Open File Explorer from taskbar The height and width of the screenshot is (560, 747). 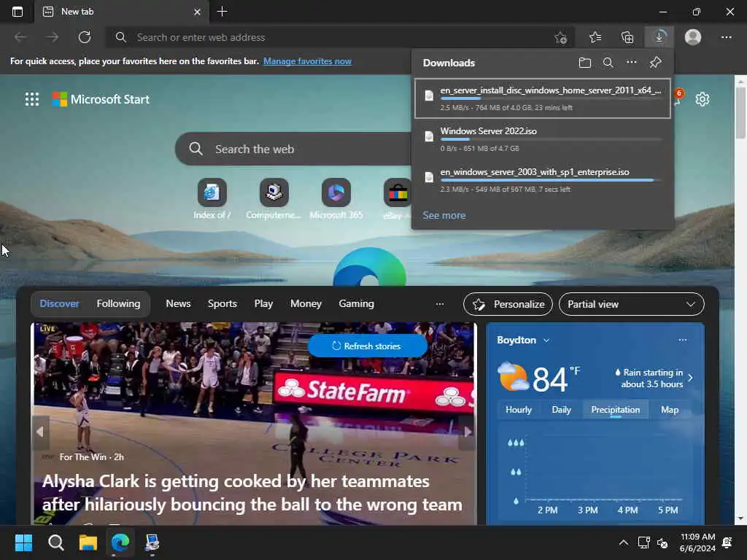pos(88,542)
